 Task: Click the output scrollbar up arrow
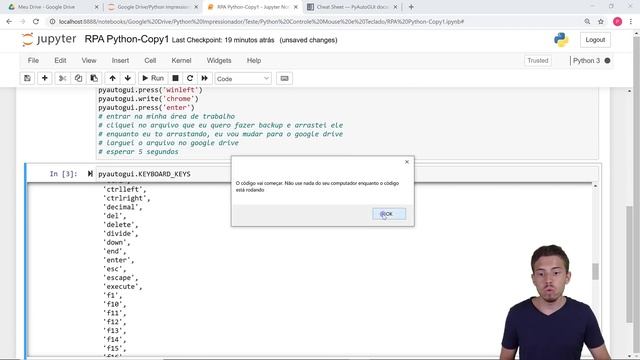coord(596,186)
